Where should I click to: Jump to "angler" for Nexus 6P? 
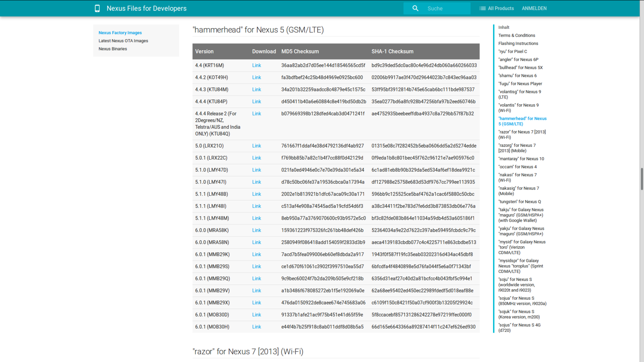518,60
